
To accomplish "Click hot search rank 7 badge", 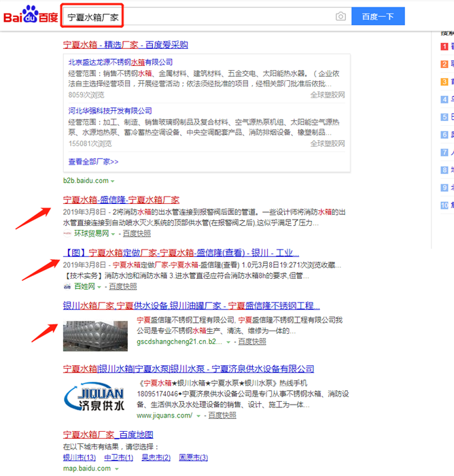I will [444, 152].
